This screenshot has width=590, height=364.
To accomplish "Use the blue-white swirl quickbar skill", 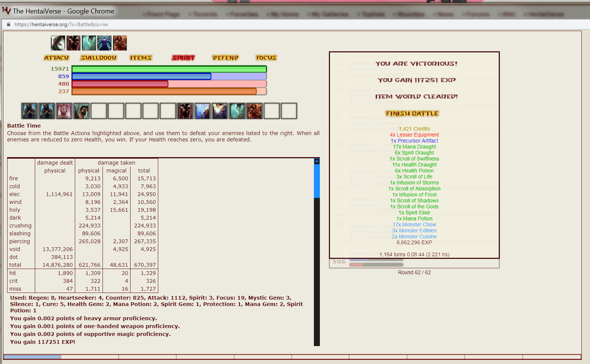I will tap(202, 111).
